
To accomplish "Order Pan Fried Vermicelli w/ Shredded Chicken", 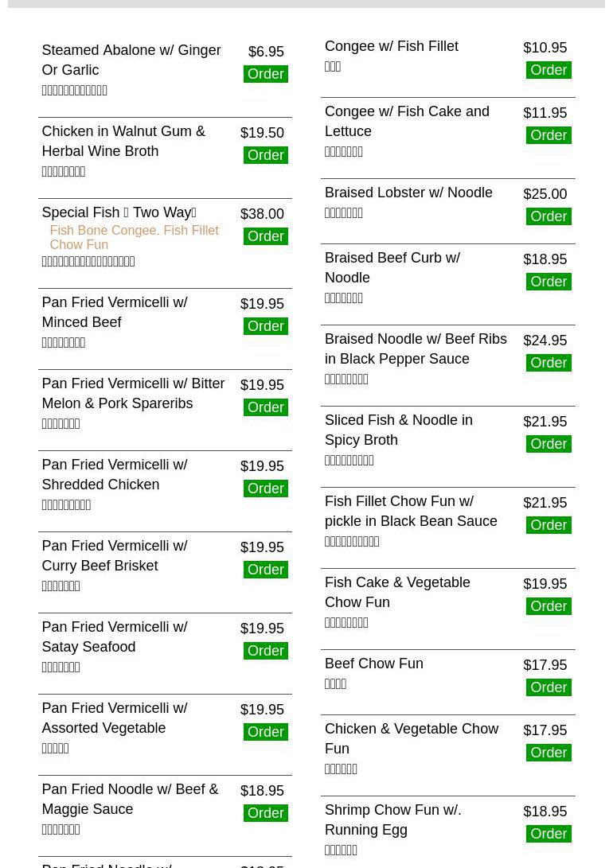I will click(x=265, y=488).
